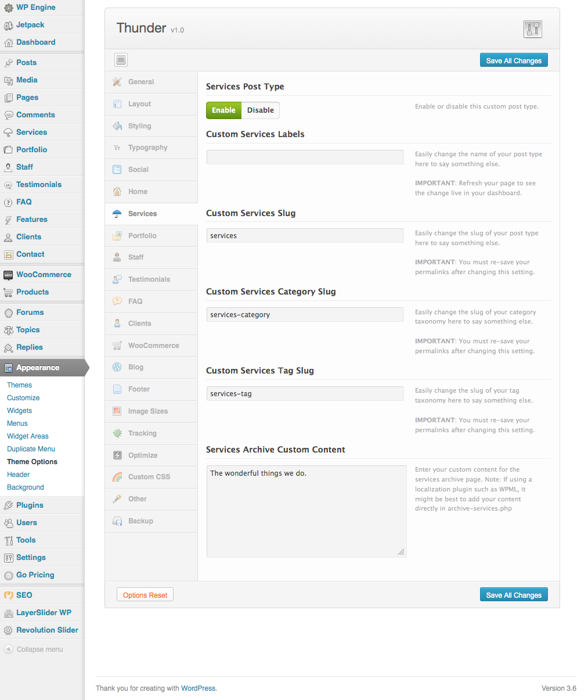Click the Plugins plug icon
The image size is (588, 700).
[8, 505]
